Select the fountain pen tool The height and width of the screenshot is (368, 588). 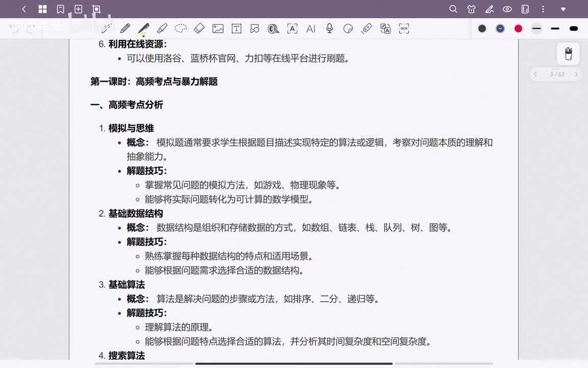[107, 29]
